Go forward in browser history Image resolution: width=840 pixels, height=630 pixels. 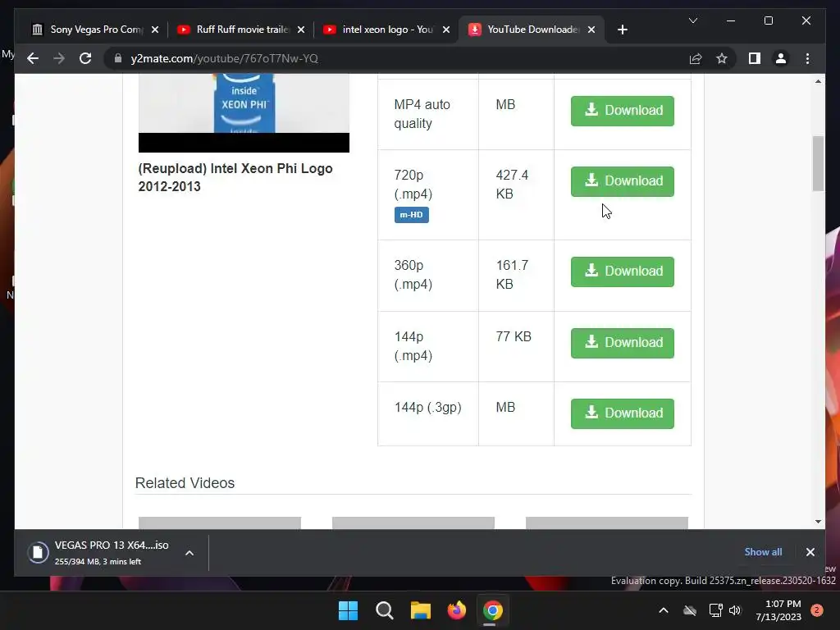point(59,58)
